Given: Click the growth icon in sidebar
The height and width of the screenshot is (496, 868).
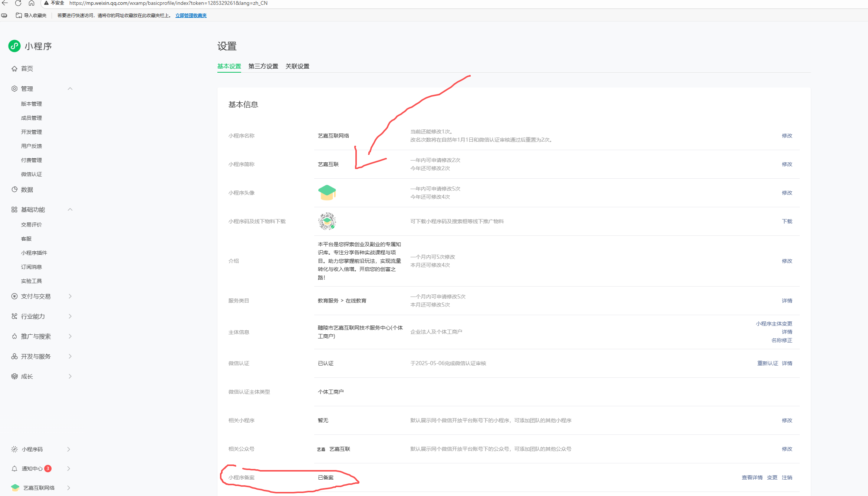Looking at the screenshot, I should click(x=14, y=376).
